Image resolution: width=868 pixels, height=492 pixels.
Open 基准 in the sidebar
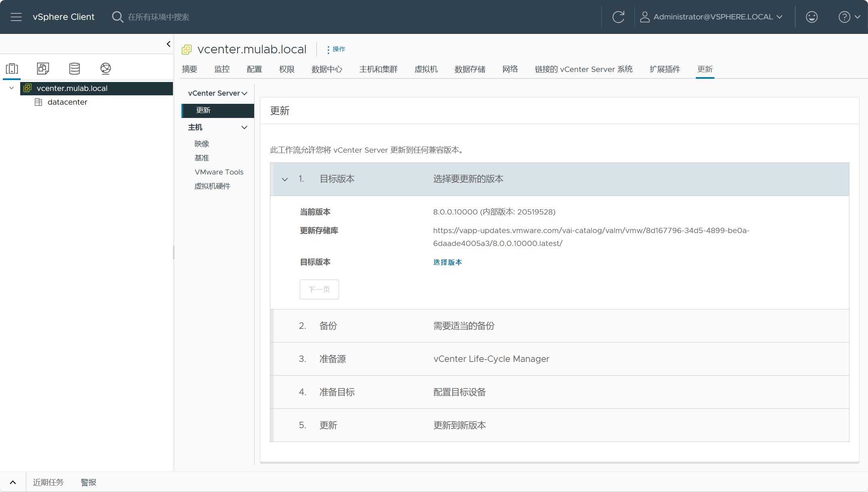[x=202, y=158]
